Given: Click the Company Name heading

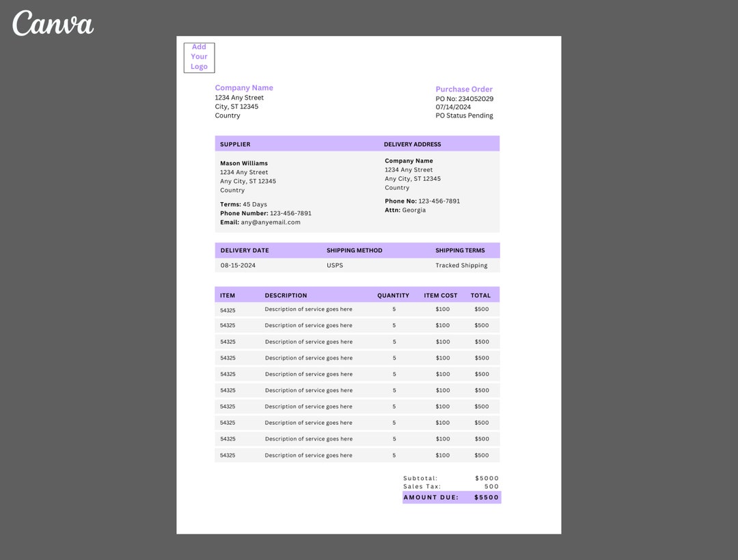Looking at the screenshot, I should (244, 87).
